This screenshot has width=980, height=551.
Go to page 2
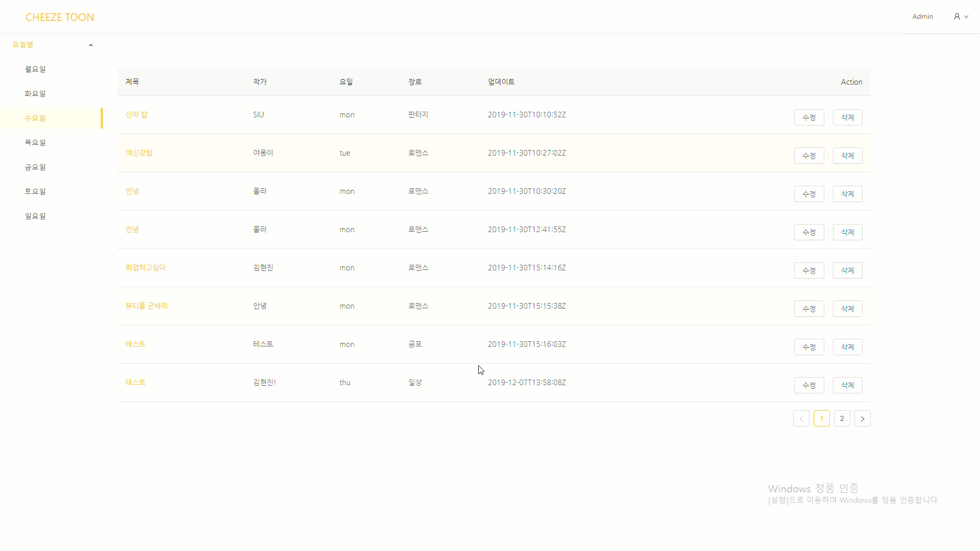coord(842,418)
